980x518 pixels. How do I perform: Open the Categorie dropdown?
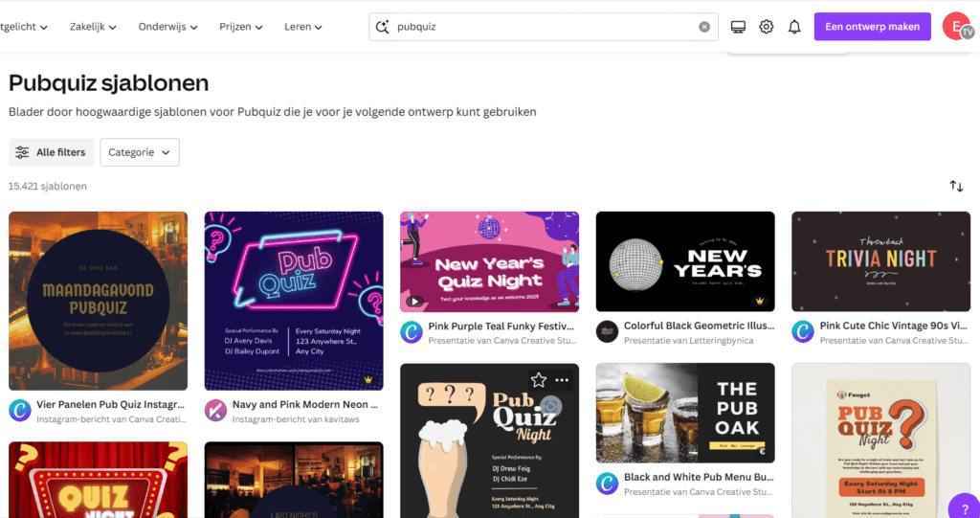point(140,152)
